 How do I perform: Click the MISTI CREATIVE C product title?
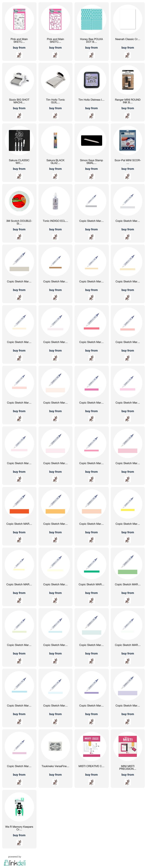click(x=92, y=766)
